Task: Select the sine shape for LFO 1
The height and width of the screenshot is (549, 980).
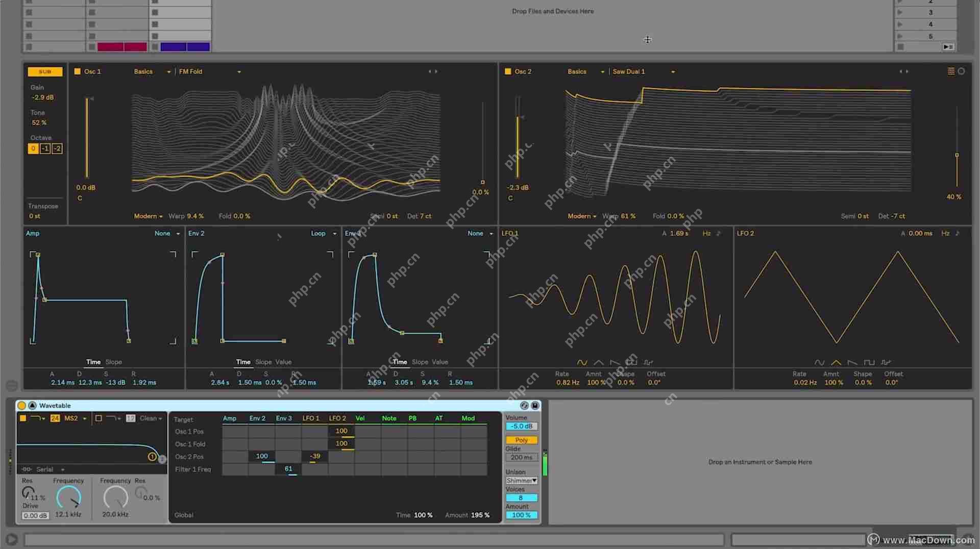Action: [x=582, y=362]
